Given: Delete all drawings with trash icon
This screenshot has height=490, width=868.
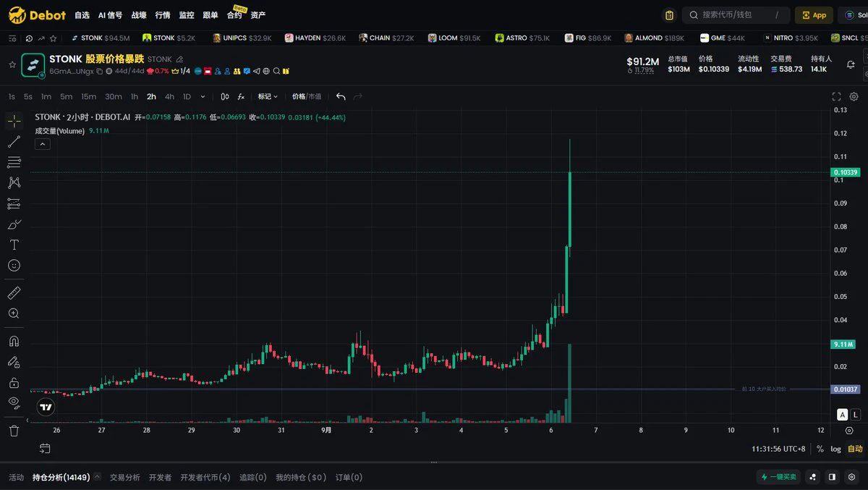Looking at the screenshot, I should click(14, 431).
